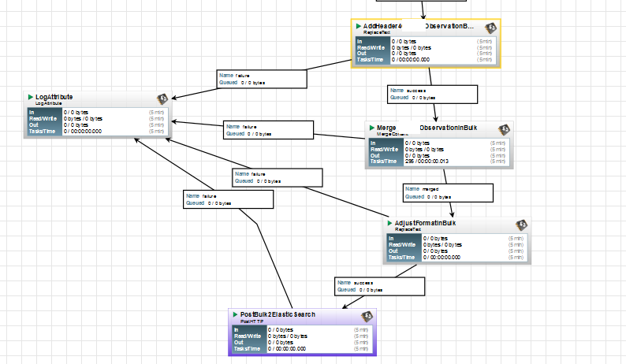The width and height of the screenshot is (626, 364).
Task: Select the AdjustFormatInBulk processor title
Action: pos(425,223)
